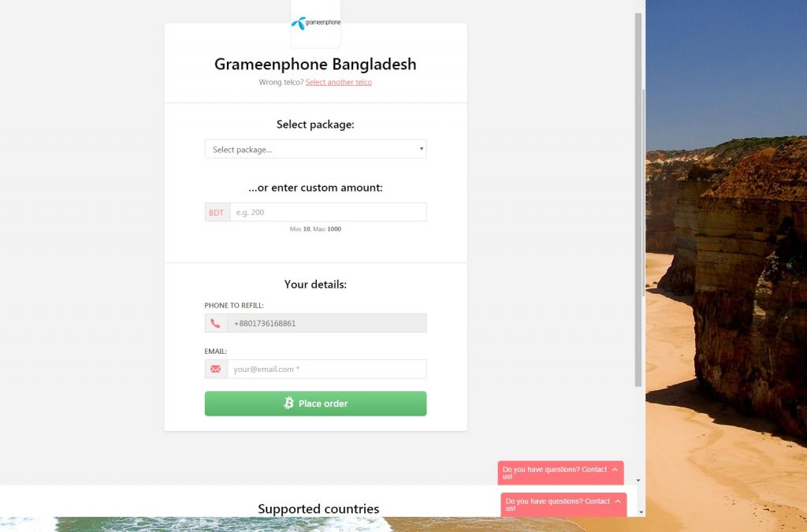Viewport: 807px width, 532px height.
Task: Open the Select package dropdown
Action: tap(315, 149)
